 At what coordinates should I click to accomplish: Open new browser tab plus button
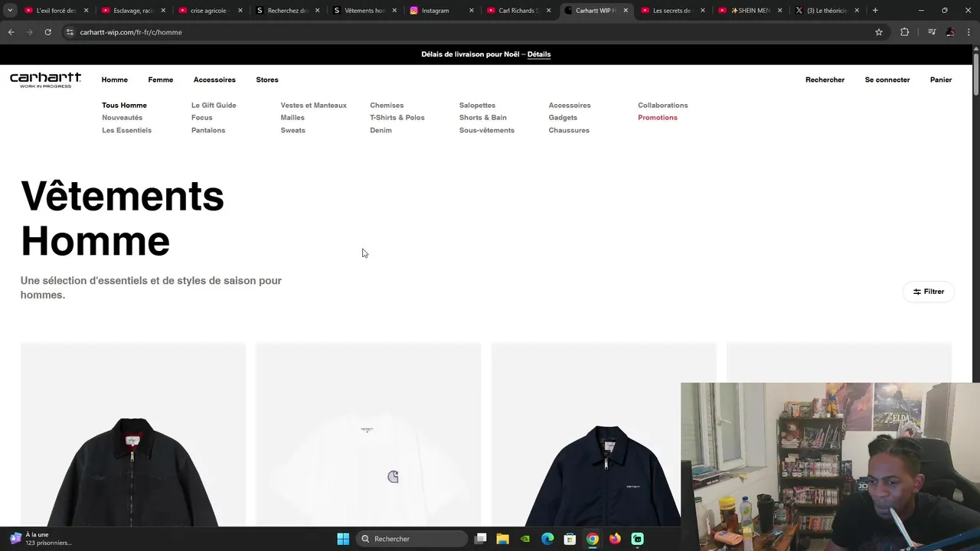tap(875, 11)
